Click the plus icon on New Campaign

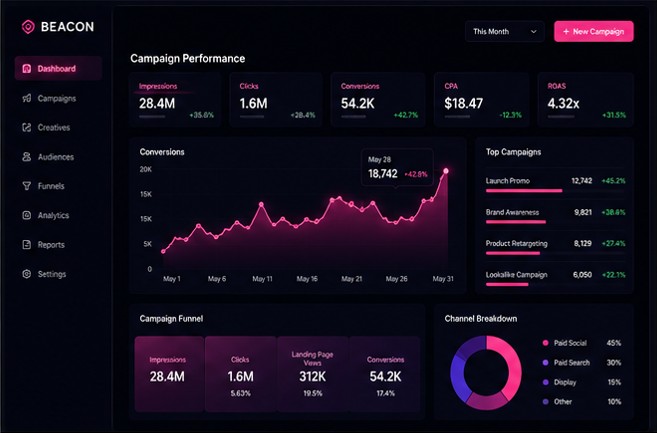[566, 31]
